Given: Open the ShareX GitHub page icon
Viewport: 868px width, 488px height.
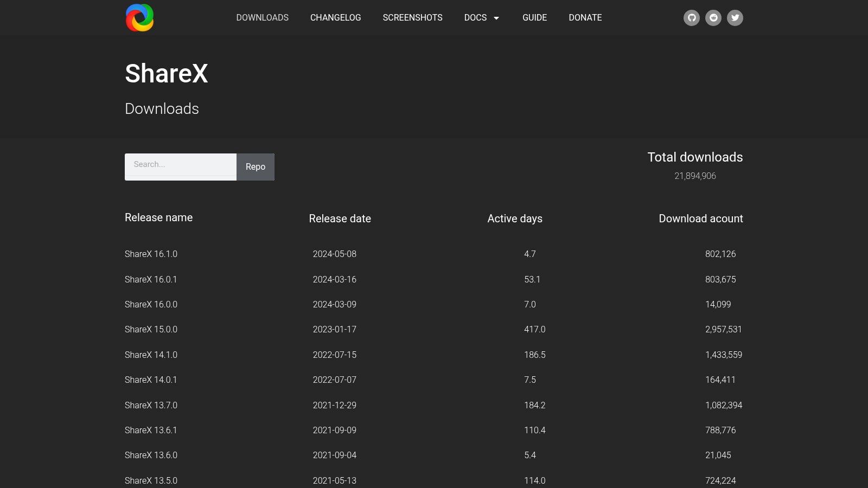Looking at the screenshot, I should [x=692, y=17].
